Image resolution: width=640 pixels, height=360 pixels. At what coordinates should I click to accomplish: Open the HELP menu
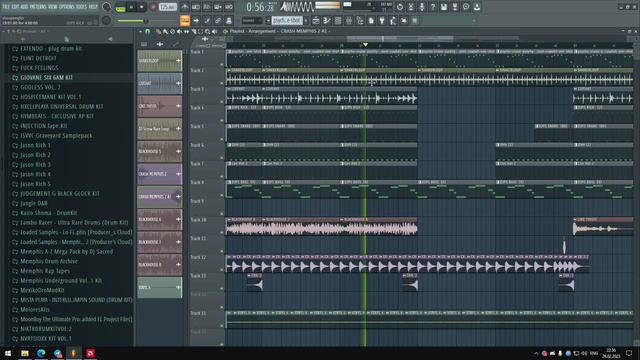(x=93, y=7)
